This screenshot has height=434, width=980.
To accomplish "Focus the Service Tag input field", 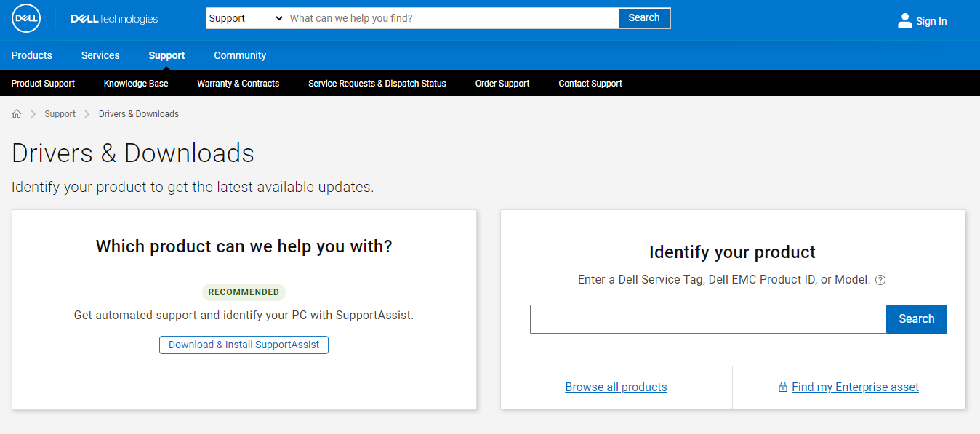I will pos(707,319).
